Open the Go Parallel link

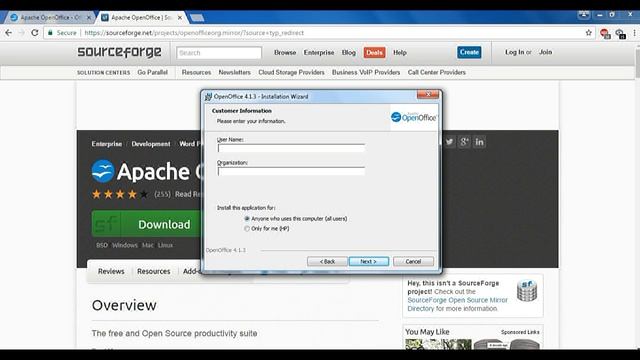(152, 72)
